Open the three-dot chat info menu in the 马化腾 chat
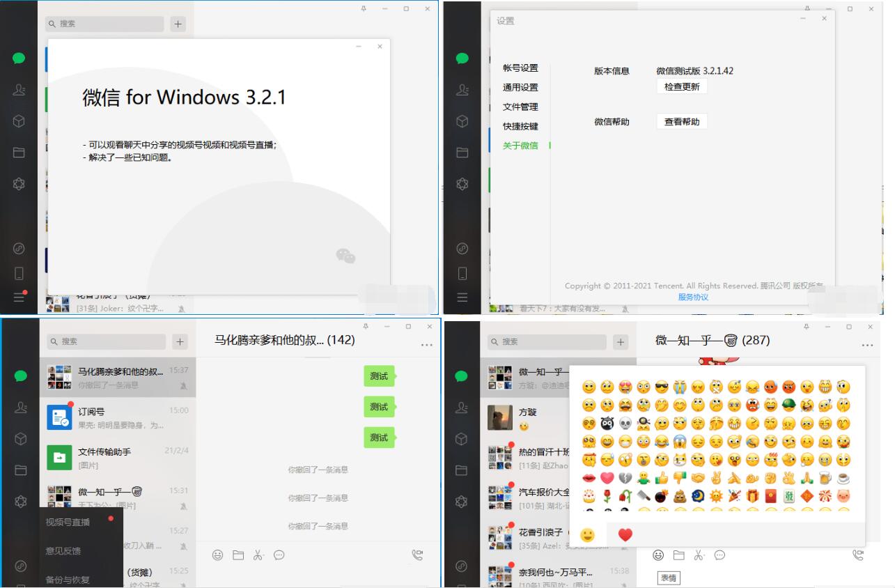 [x=426, y=345]
